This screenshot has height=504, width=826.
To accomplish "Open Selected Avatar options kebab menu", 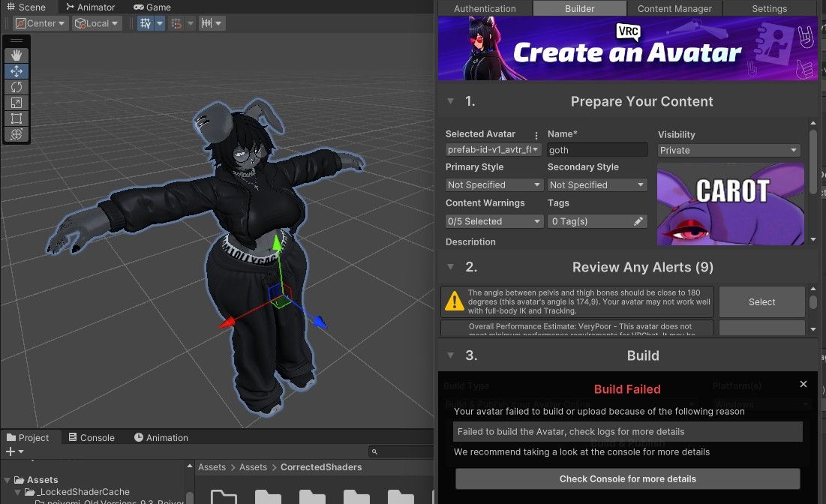I will click(536, 135).
